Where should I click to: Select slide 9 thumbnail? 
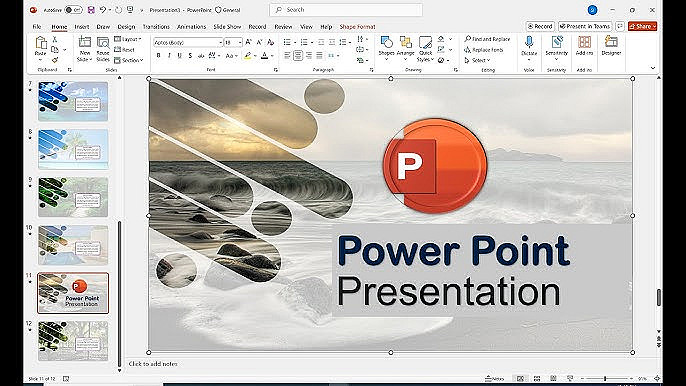(73, 197)
